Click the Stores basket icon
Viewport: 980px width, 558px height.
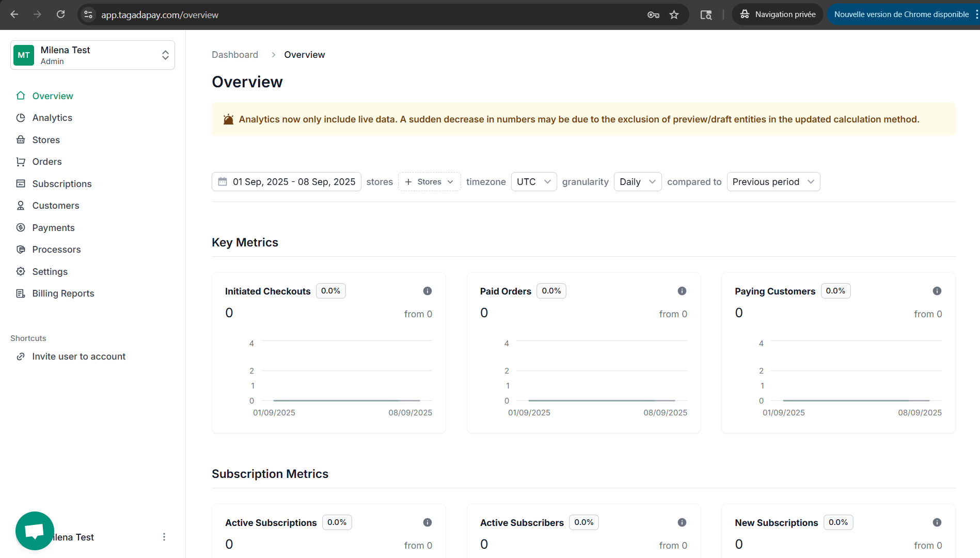pos(21,139)
